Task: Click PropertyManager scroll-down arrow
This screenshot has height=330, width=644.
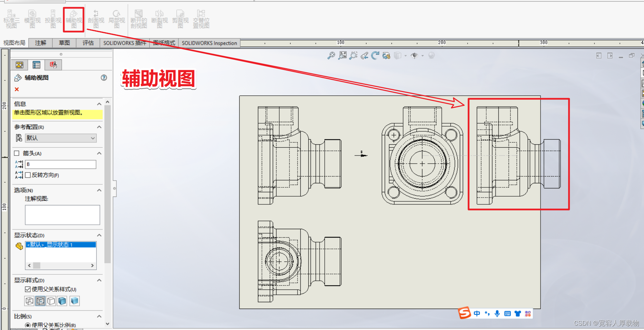Action: tap(108, 324)
